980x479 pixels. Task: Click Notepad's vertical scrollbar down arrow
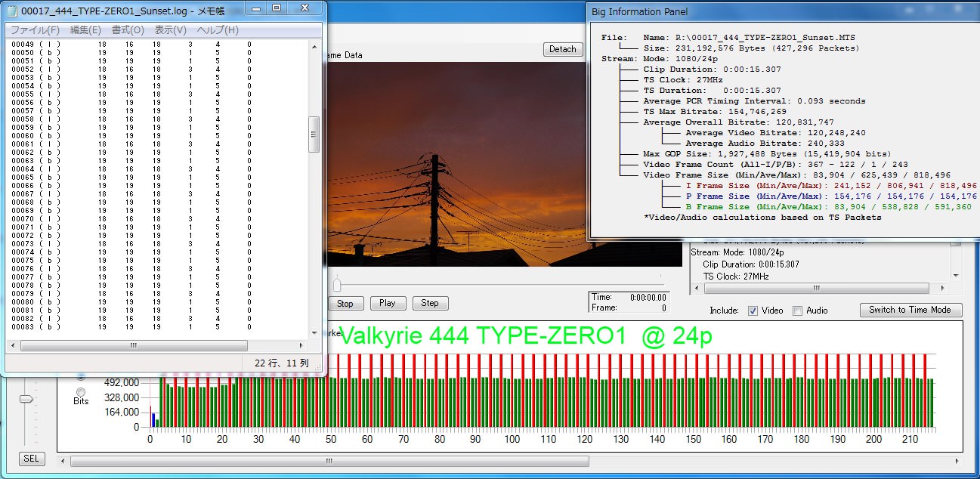click(x=315, y=332)
